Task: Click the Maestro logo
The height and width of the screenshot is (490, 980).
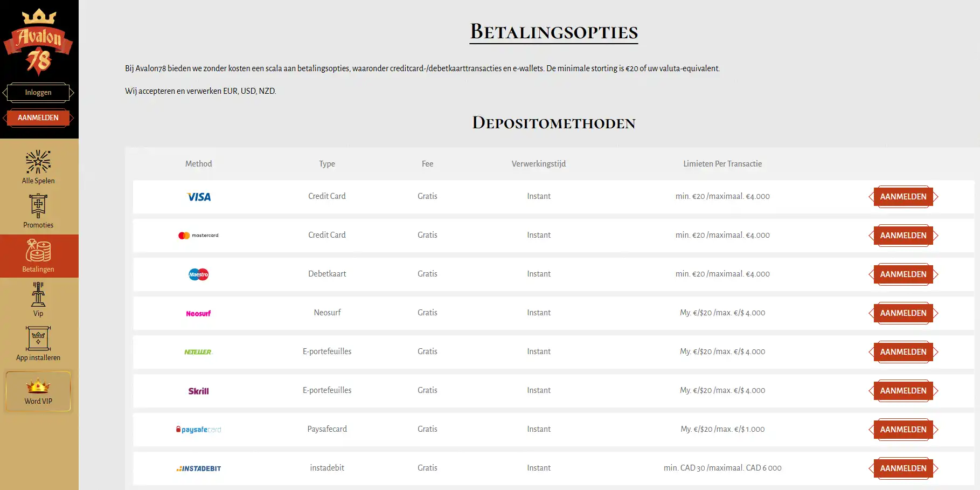Action: (199, 274)
